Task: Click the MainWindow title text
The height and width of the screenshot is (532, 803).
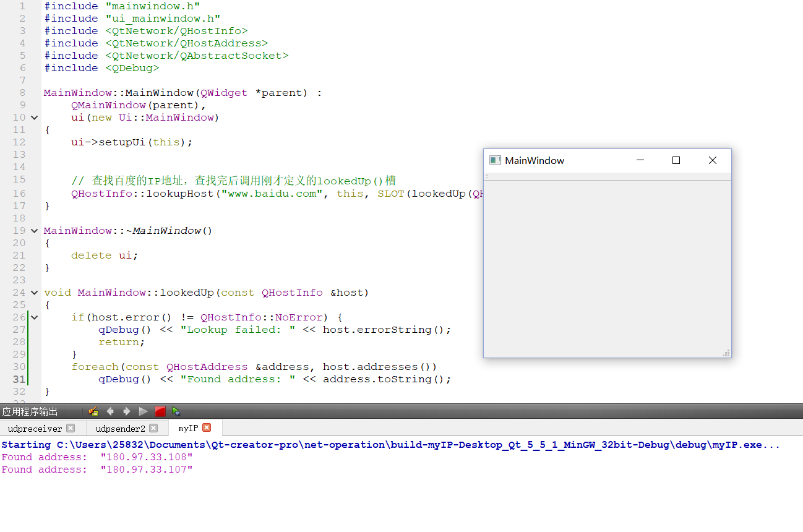Action: click(535, 160)
